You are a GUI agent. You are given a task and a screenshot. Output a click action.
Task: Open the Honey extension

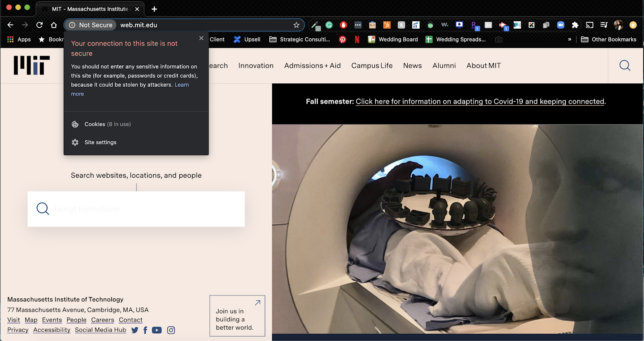pyautogui.click(x=401, y=25)
